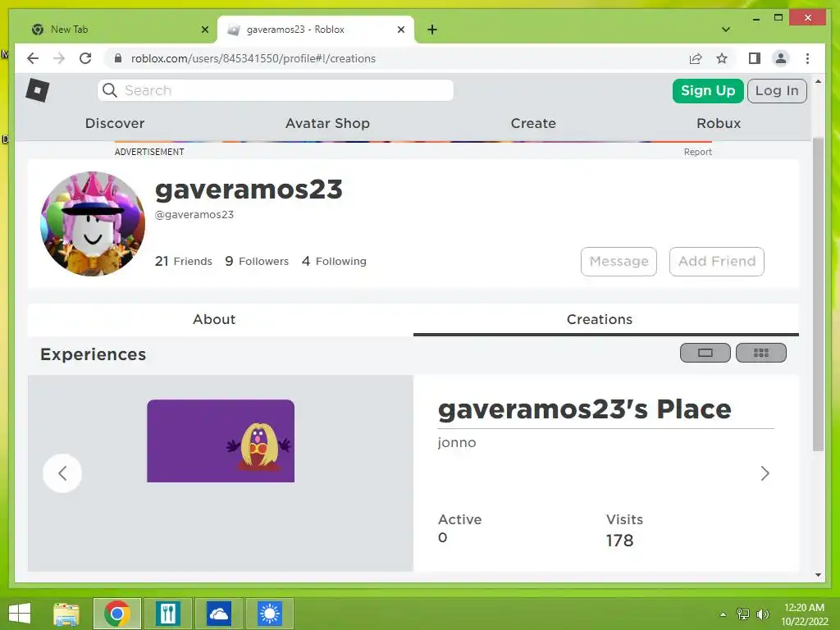Show the next experience with right chevron
Image resolution: width=840 pixels, height=630 pixels.
pos(765,473)
